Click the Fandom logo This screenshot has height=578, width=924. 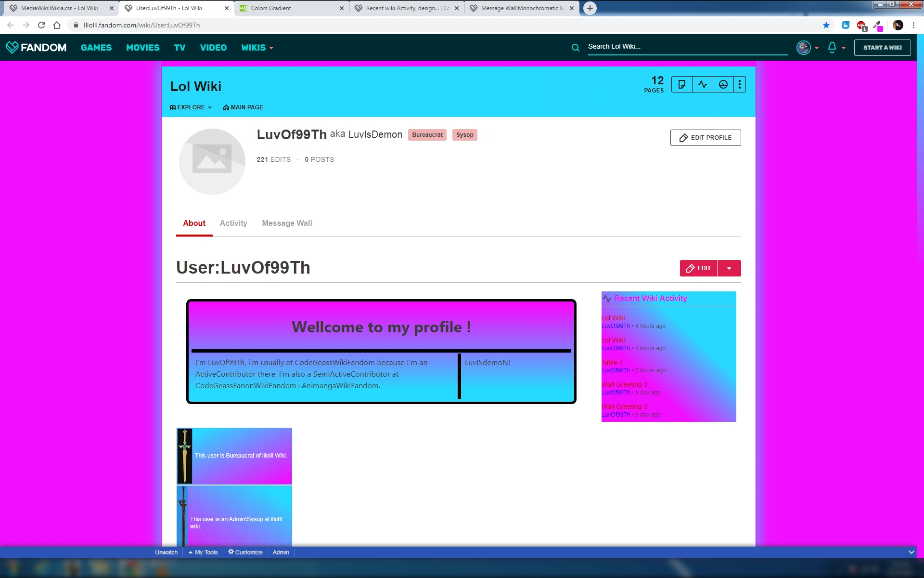click(x=36, y=47)
